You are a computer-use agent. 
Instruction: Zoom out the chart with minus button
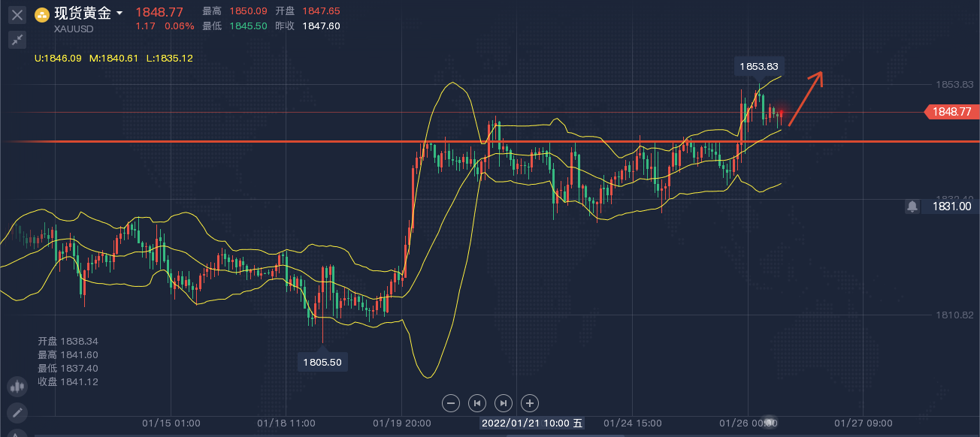[451, 403]
